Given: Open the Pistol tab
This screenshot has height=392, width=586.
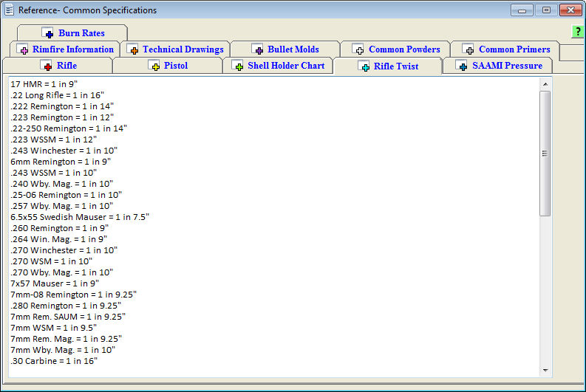Looking at the screenshot, I should (168, 65).
